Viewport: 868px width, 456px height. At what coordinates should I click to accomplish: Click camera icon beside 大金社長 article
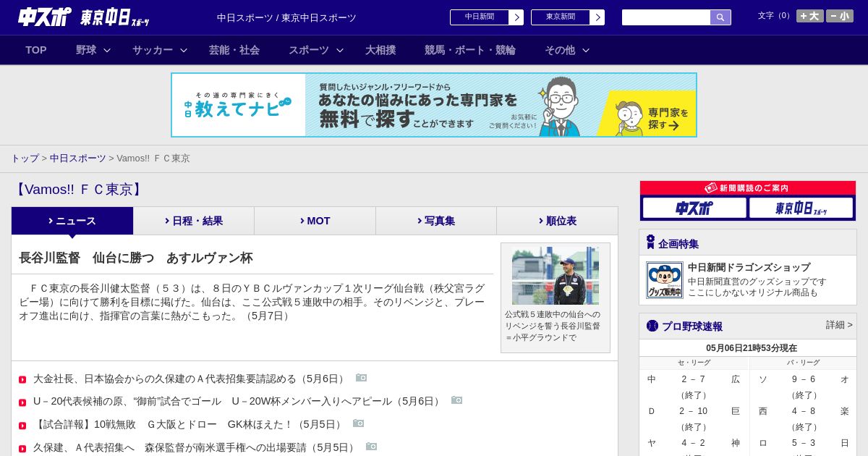coord(362,378)
